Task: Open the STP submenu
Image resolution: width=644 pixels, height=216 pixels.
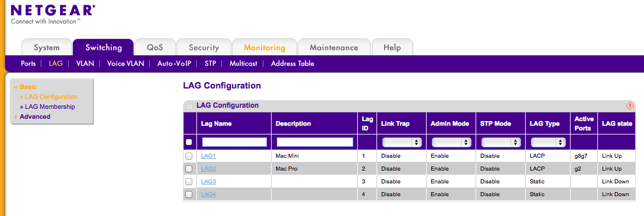Action: click(210, 63)
